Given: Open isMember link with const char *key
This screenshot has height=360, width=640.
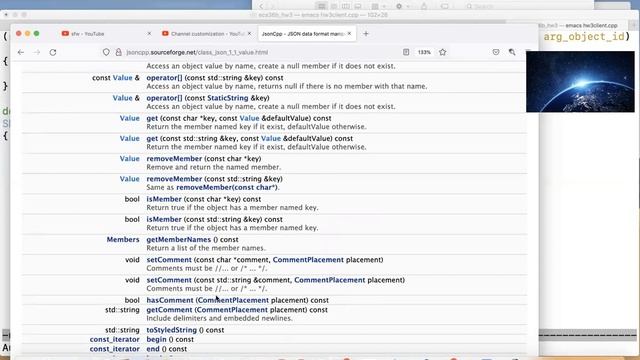Looking at the screenshot, I should click(164, 199).
